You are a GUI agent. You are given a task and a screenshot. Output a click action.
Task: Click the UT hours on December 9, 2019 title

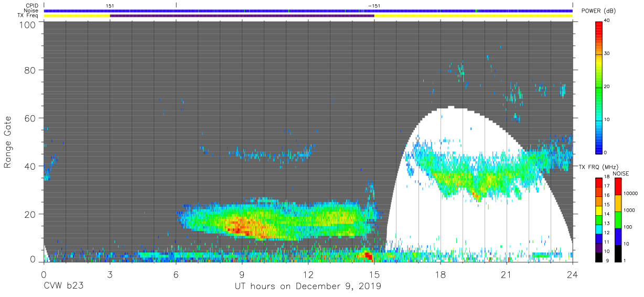(308, 287)
